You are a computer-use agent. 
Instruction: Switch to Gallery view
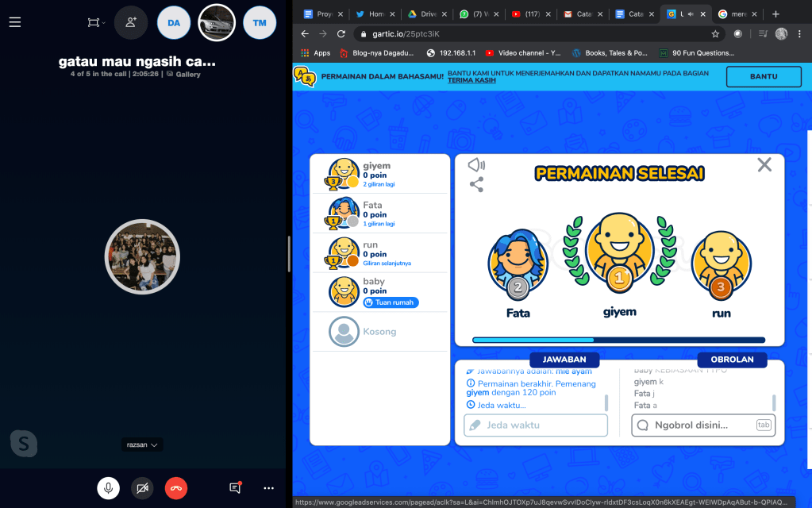click(184, 75)
